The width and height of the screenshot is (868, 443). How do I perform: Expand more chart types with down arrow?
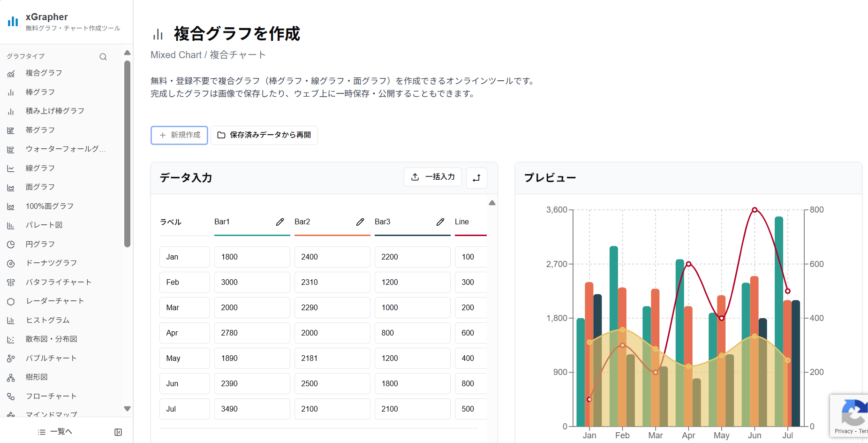(127, 409)
